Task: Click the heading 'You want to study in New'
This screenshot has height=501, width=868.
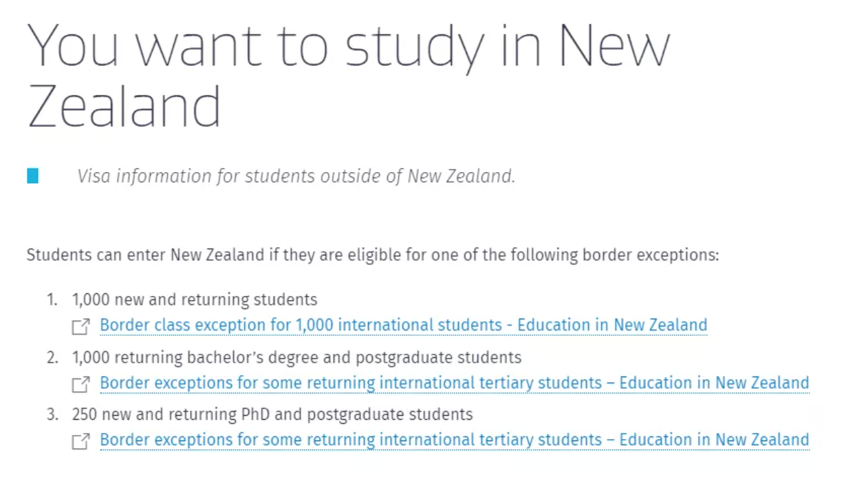Action: point(348,47)
